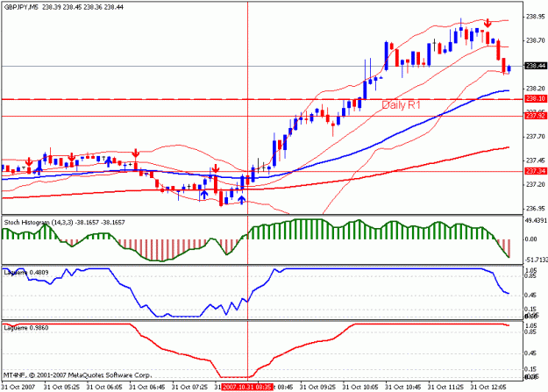Click 0.85 on the red Laguerre scale
548x392 pixels.
point(530,331)
